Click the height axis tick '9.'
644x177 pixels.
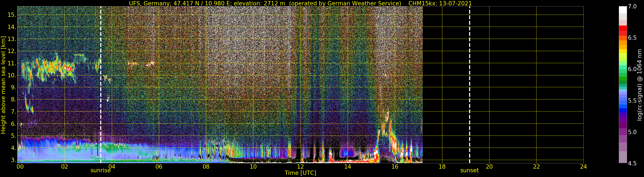[x=13, y=87]
